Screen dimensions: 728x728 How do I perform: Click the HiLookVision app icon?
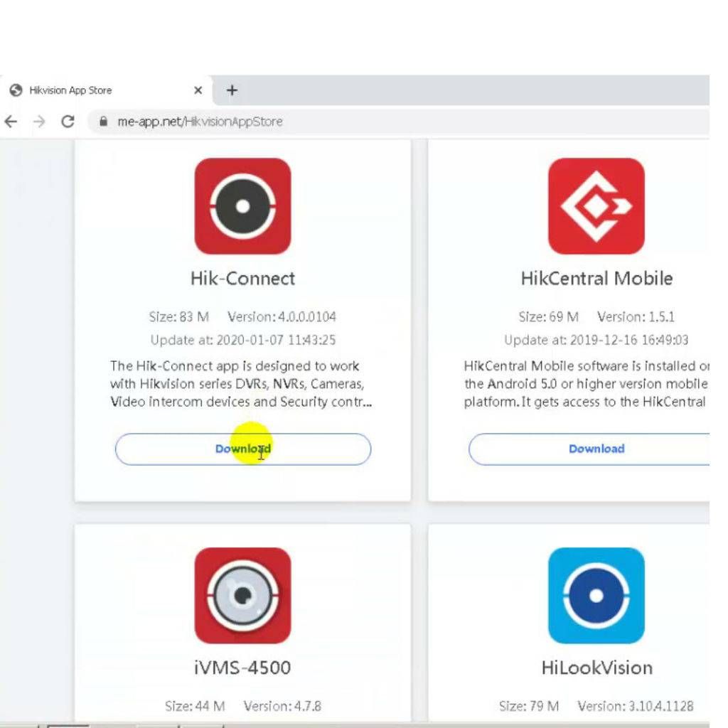click(596, 595)
